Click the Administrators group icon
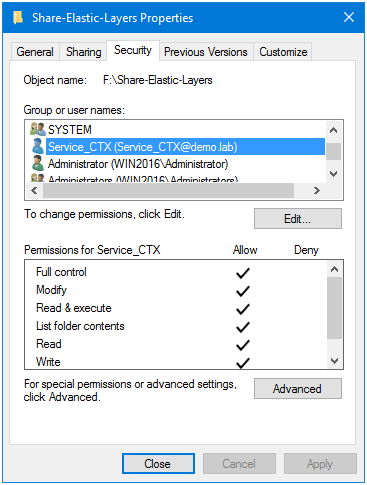Image resolution: width=367 pixels, height=485 pixels. [37, 178]
